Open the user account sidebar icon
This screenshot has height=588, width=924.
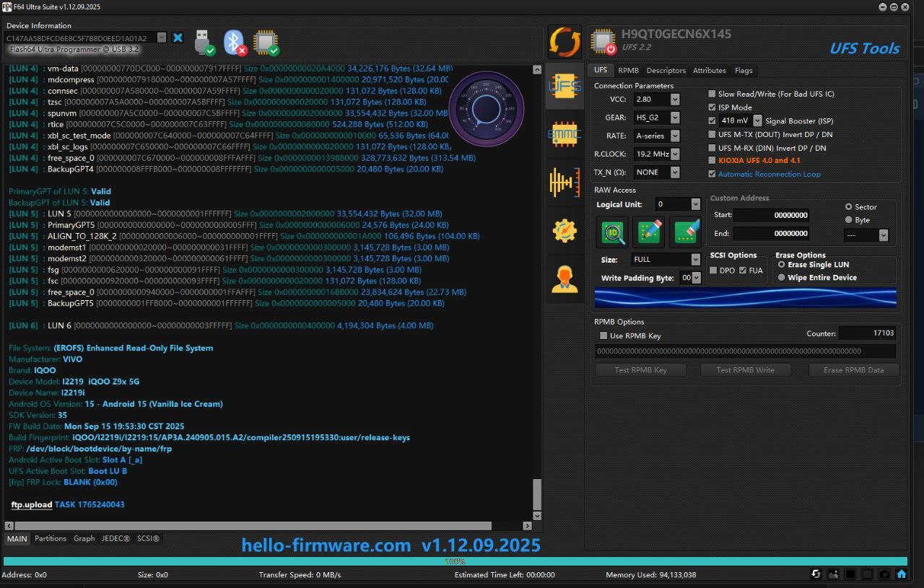coord(565,278)
